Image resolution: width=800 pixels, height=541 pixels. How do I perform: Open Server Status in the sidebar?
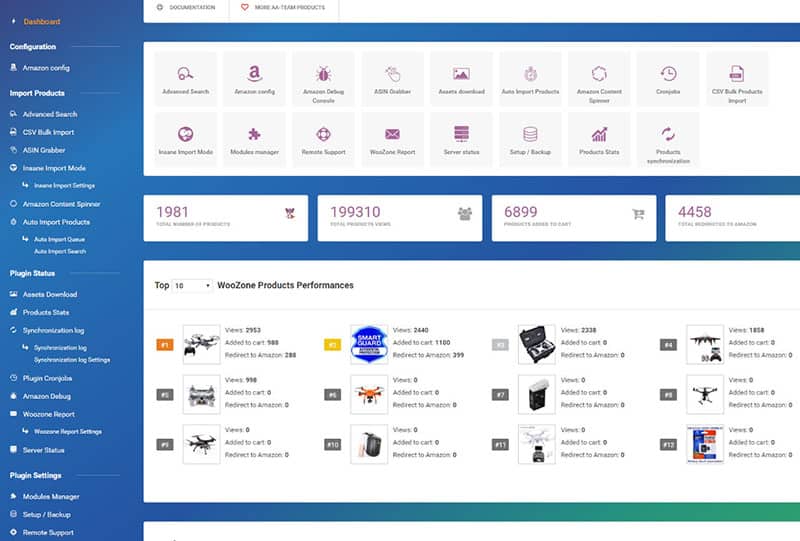43,450
